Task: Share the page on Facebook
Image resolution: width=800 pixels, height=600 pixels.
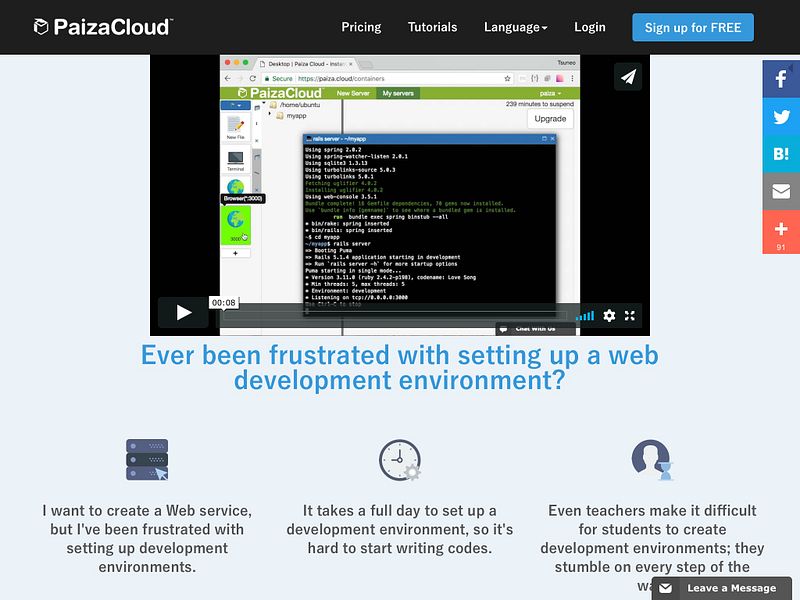Action: point(781,79)
